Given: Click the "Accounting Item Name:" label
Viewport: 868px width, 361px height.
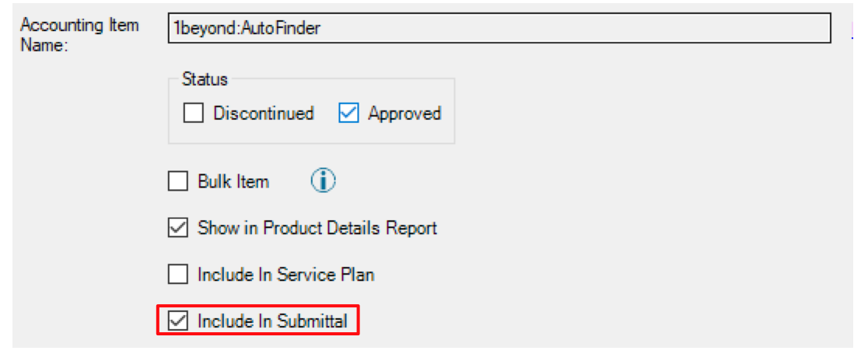Looking at the screenshot, I should (79, 34).
